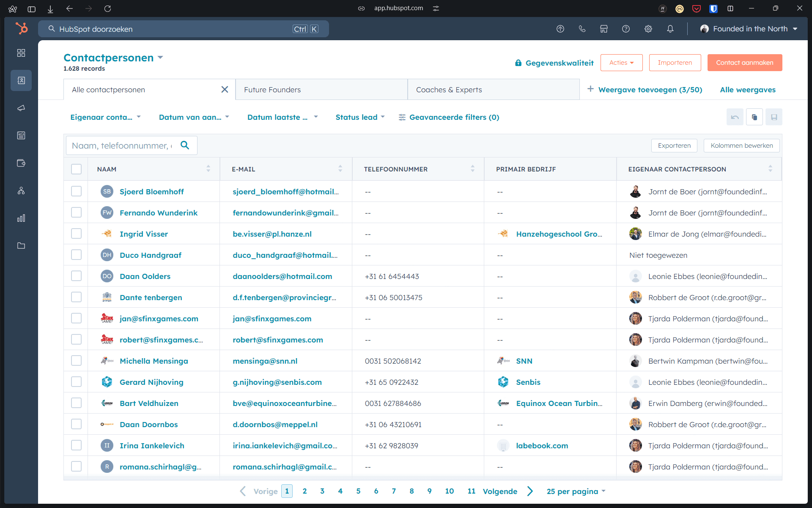The image size is (812, 508).
Task: Open the folder Library icon in the sidebar
Action: [21, 246]
